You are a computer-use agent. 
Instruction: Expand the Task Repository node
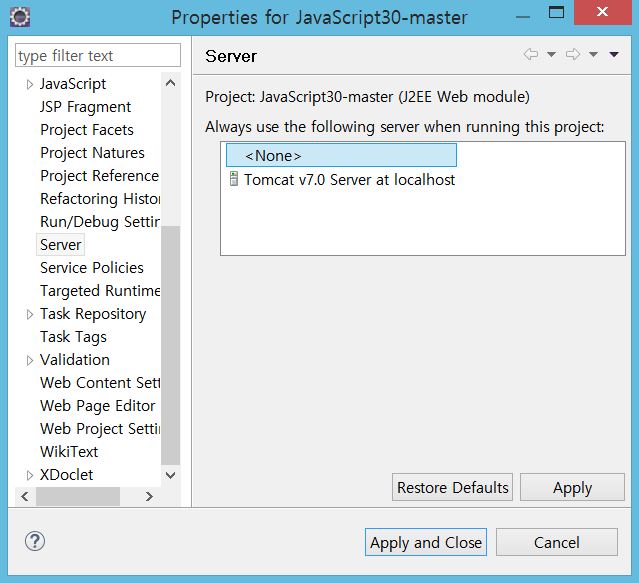(x=29, y=314)
